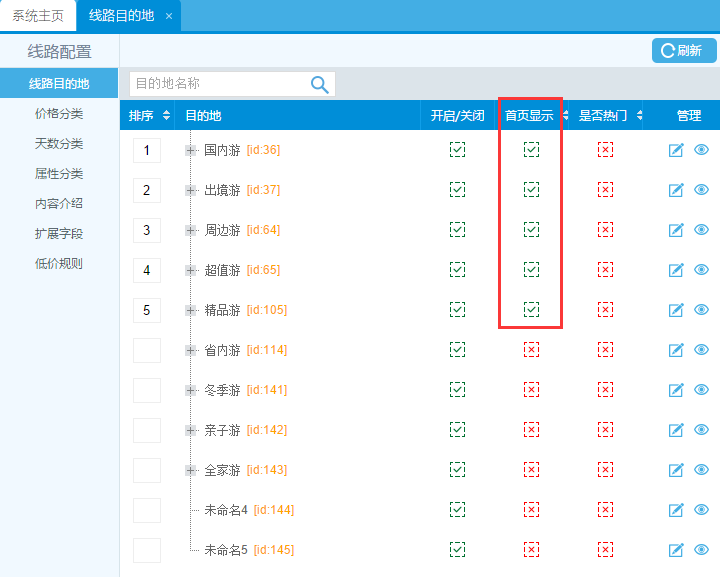This screenshot has height=577, width=720.
Task: Expand the 冬季游 tree node
Action: coord(191,390)
